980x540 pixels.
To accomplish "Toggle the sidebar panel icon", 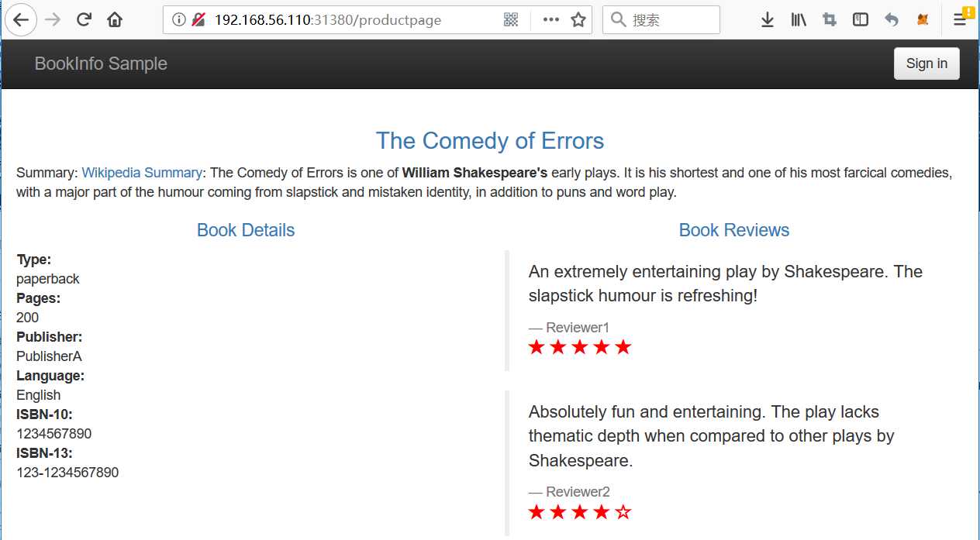I will [861, 19].
